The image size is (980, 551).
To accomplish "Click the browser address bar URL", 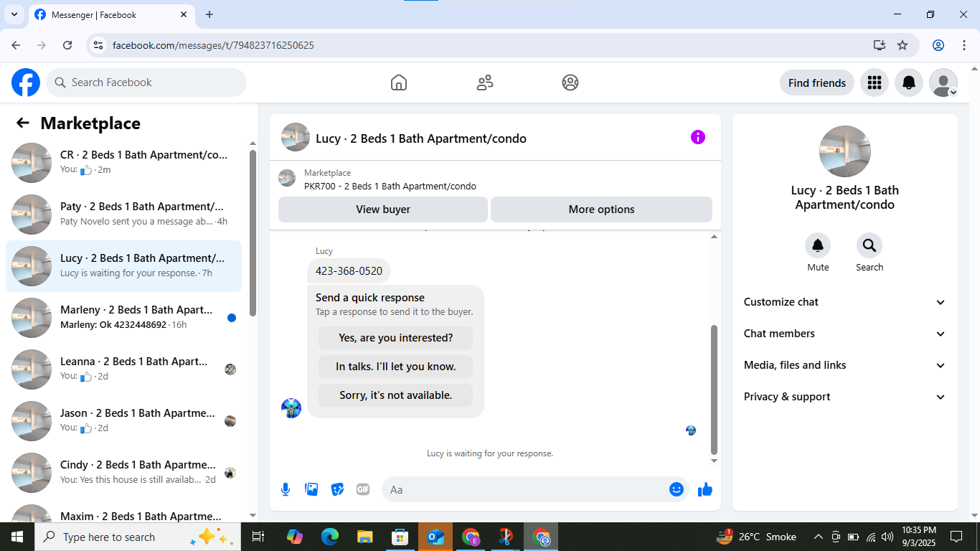I will click(213, 45).
